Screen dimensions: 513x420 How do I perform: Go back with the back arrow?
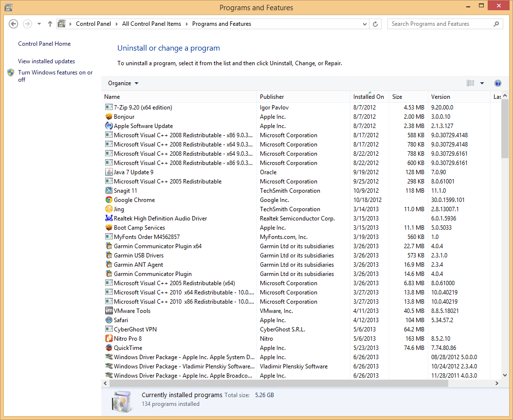(14, 24)
